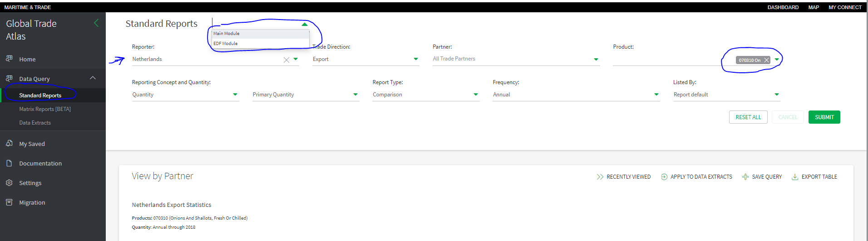Open Settings via the gear icon
This screenshot has height=241, width=868.
pyautogui.click(x=9, y=182)
